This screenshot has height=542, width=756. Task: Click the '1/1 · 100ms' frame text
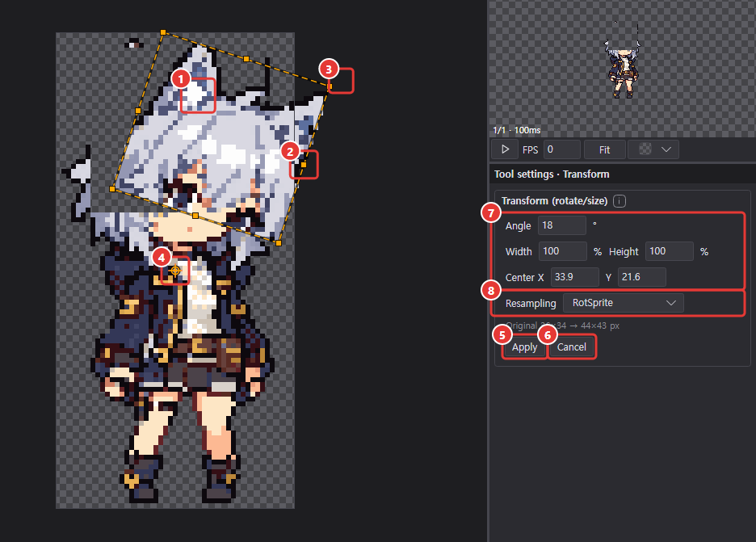tap(516, 130)
